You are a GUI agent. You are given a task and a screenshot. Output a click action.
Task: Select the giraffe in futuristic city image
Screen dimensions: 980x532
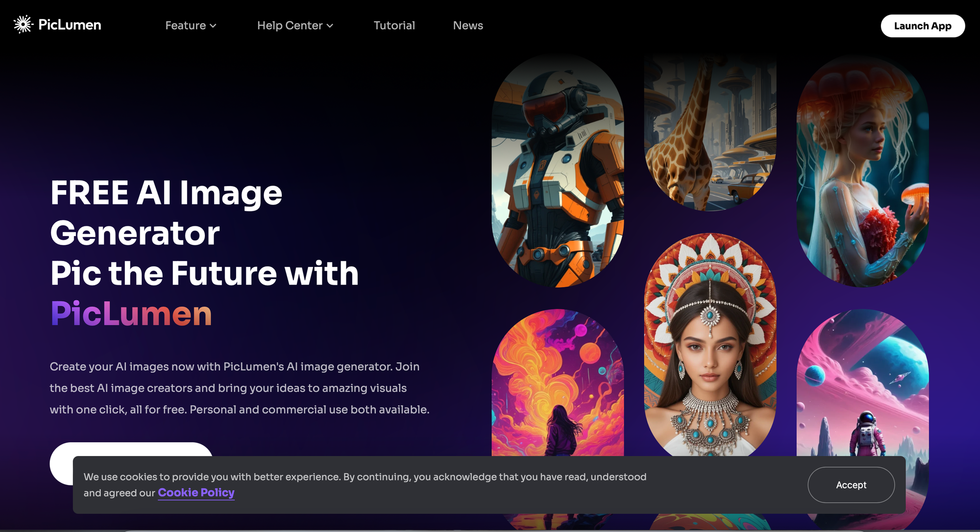pos(710,133)
